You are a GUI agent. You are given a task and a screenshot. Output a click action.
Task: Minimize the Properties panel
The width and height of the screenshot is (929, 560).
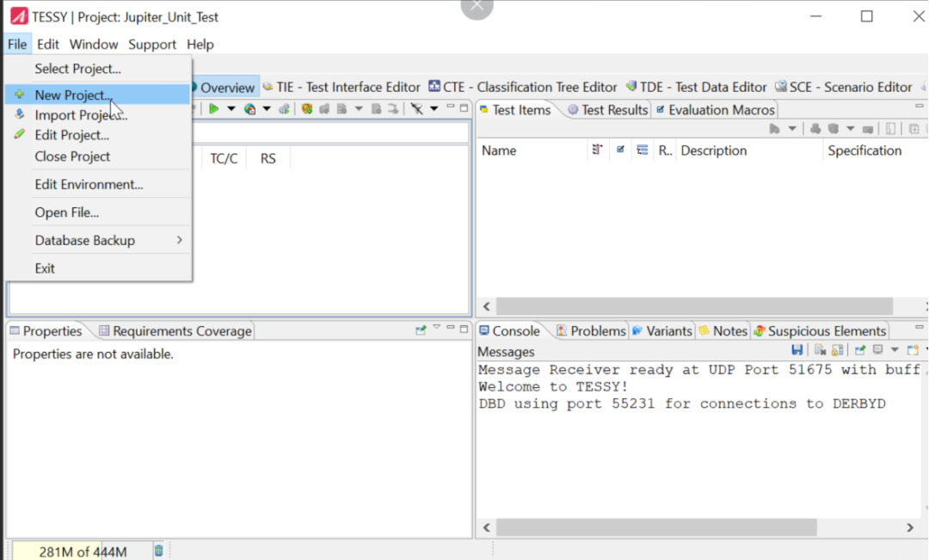(450, 327)
